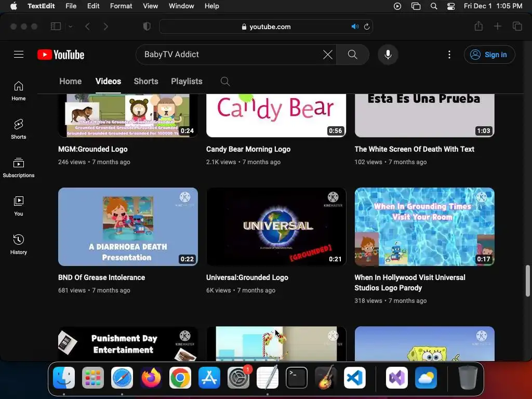Open a new tab with the plus button
532x399 pixels.
coord(498,26)
